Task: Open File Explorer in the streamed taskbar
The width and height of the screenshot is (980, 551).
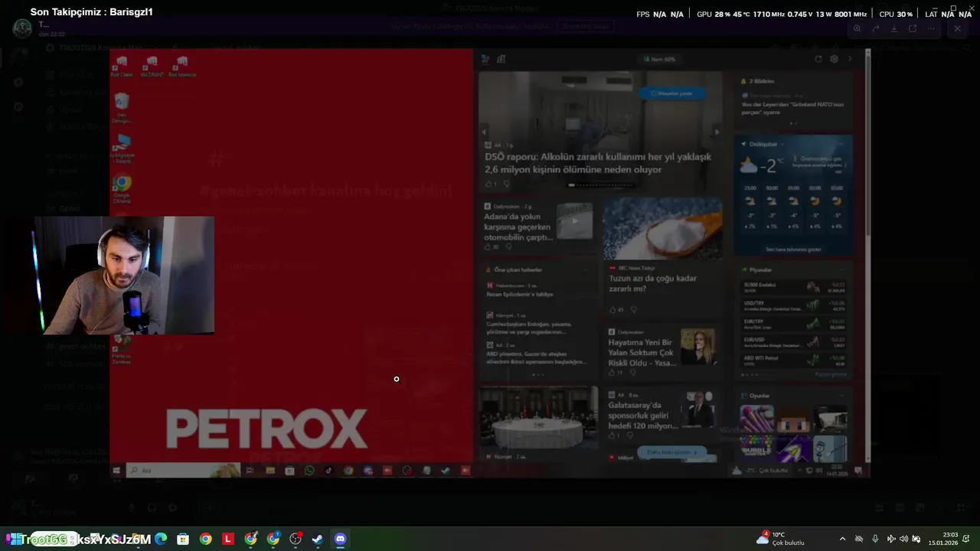Action: pyautogui.click(x=269, y=471)
